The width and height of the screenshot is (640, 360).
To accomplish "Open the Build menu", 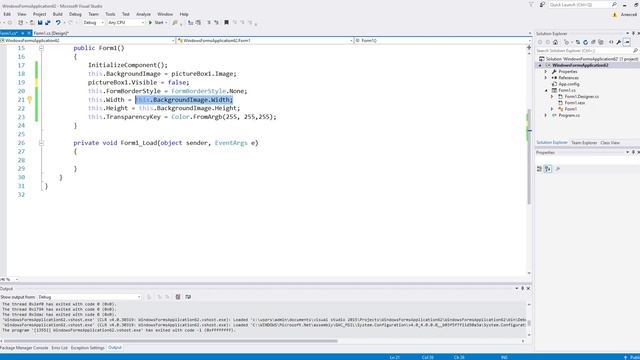I will tap(58, 14).
